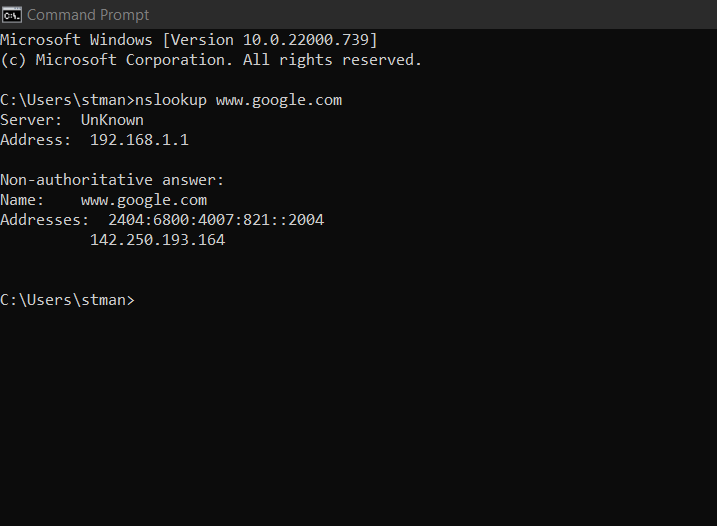The width and height of the screenshot is (717, 526).
Task: Click the "Addresses:" label
Action: coord(45,220)
